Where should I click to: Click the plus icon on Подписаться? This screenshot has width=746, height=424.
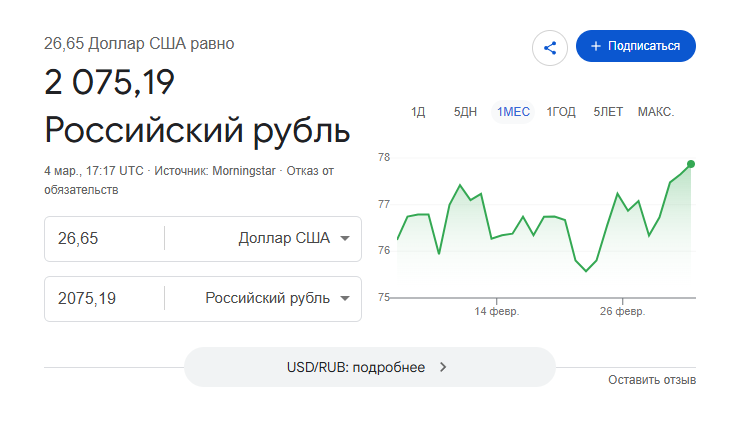tap(596, 46)
